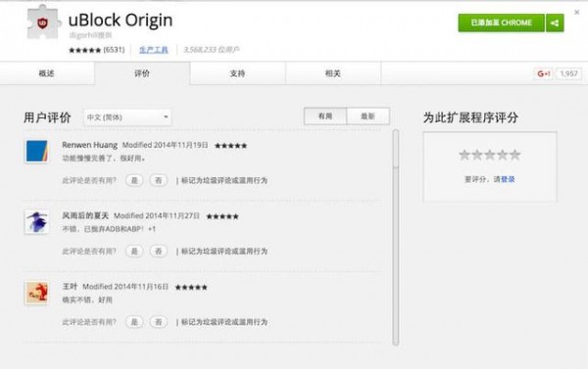Click Renwen Huang's avatar thumbnail
This screenshot has height=369, width=588.
click(x=37, y=152)
